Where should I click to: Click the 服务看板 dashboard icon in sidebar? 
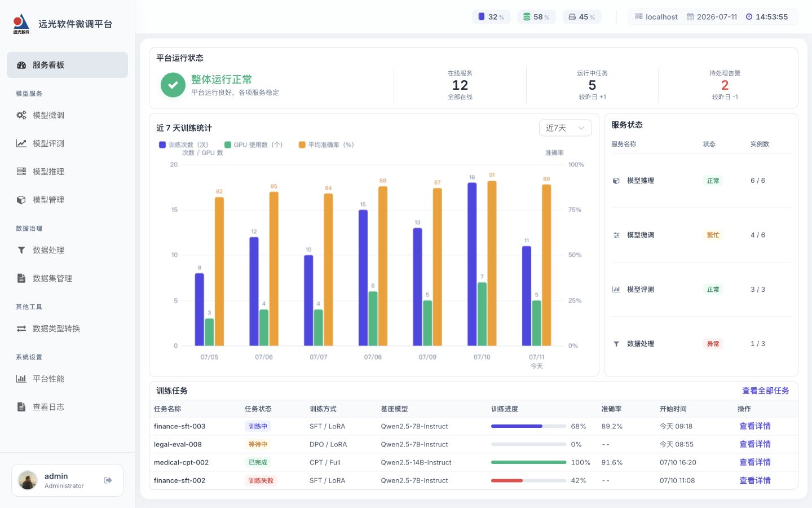(x=21, y=65)
